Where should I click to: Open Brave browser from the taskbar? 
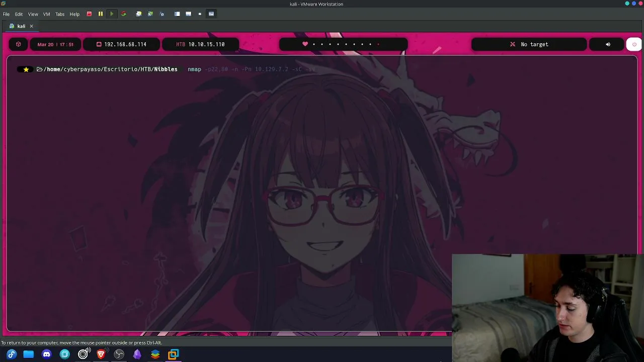[x=101, y=354]
